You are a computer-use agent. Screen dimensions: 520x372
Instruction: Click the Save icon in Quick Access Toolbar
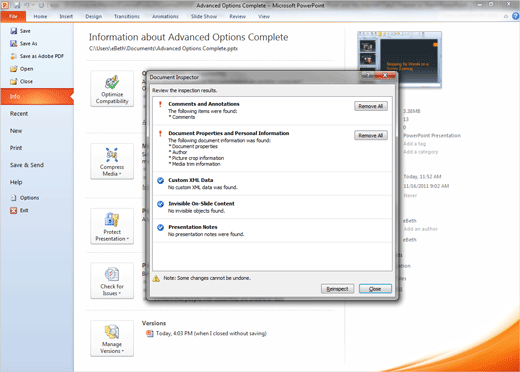pos(17,5)
